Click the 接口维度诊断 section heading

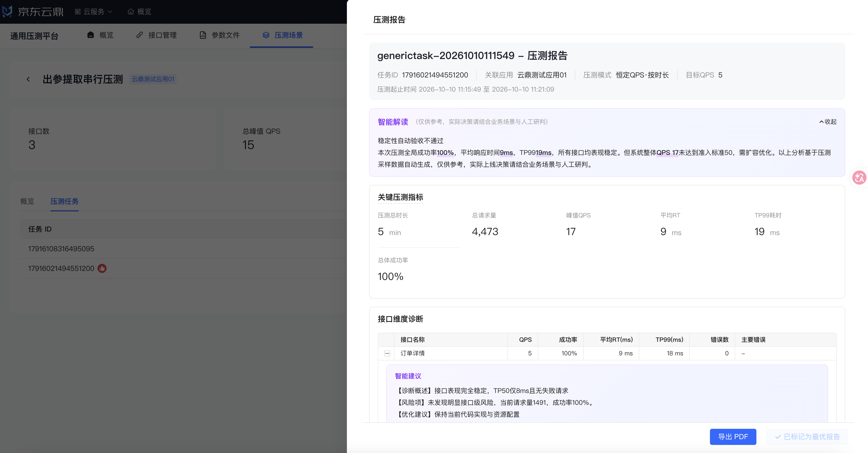(400, 319)
